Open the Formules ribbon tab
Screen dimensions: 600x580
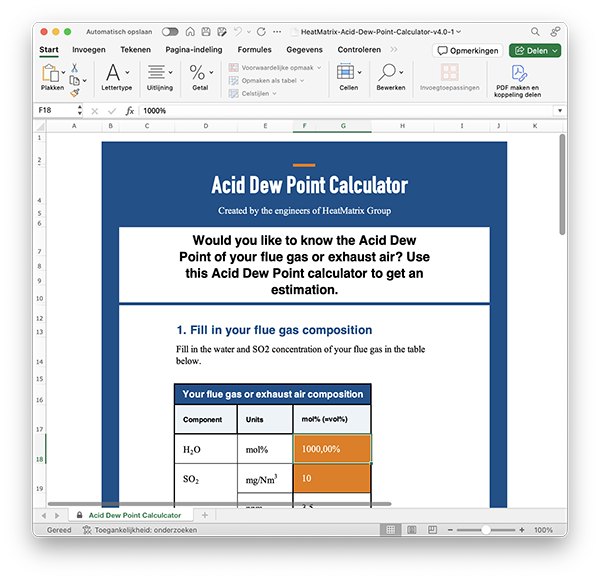click(254, 50)
